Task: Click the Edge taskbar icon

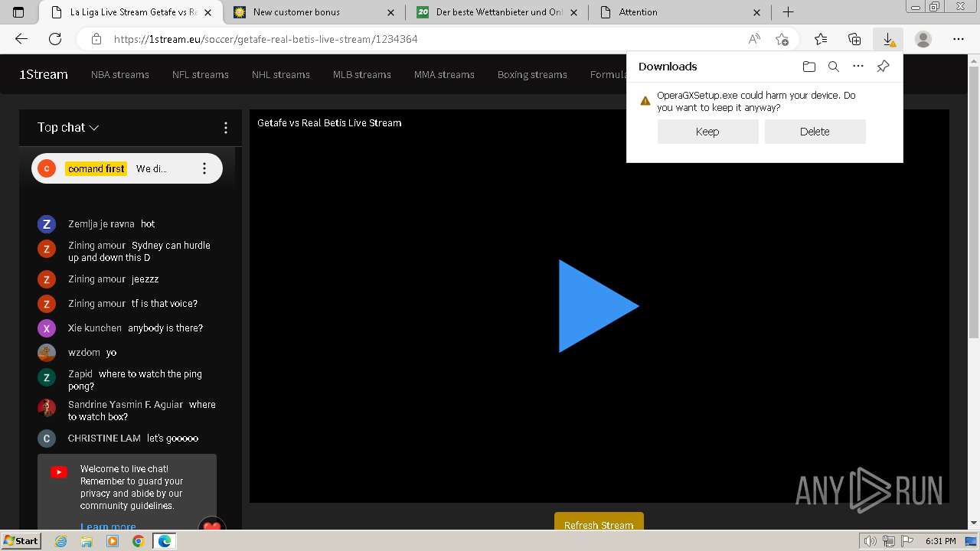Action: pyautogui.click(x=165, y=541)
